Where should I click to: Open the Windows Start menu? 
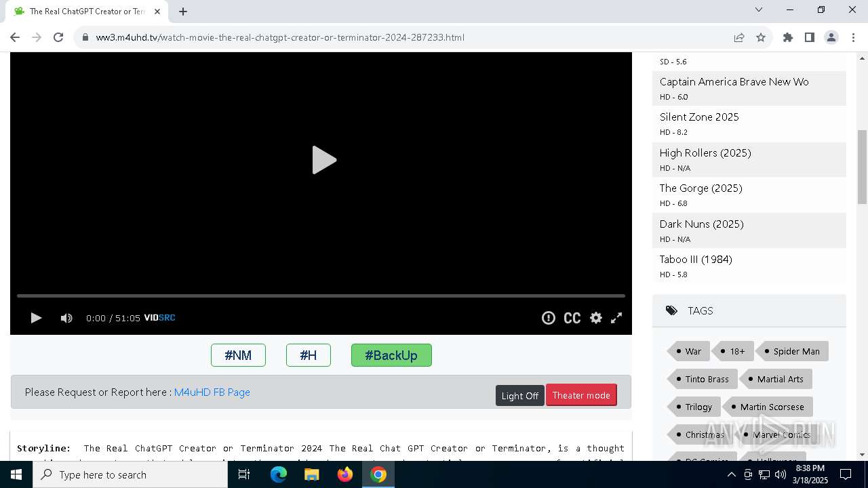coord(16,474)
